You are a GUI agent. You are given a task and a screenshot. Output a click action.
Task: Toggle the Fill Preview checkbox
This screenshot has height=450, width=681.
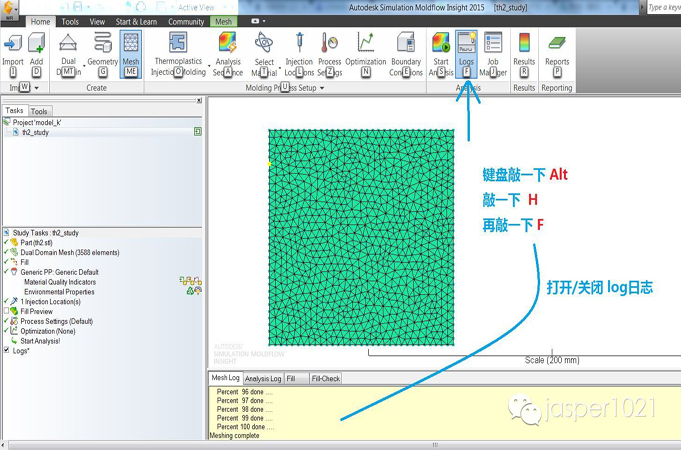(7, 311)
